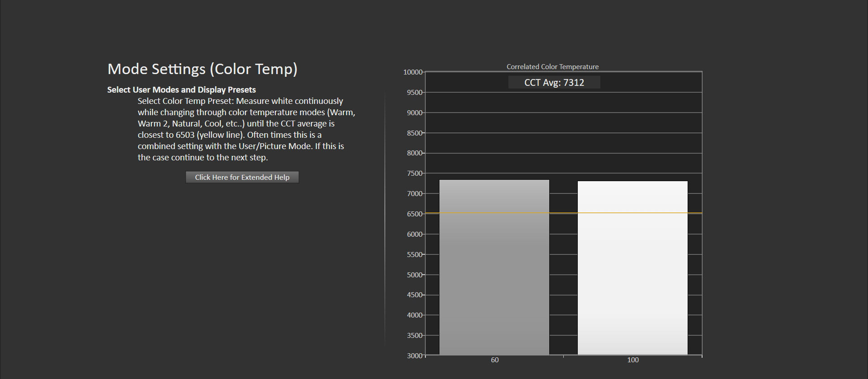
Task: Click the 6500 label on the y-axis
Action: point(414,214)
